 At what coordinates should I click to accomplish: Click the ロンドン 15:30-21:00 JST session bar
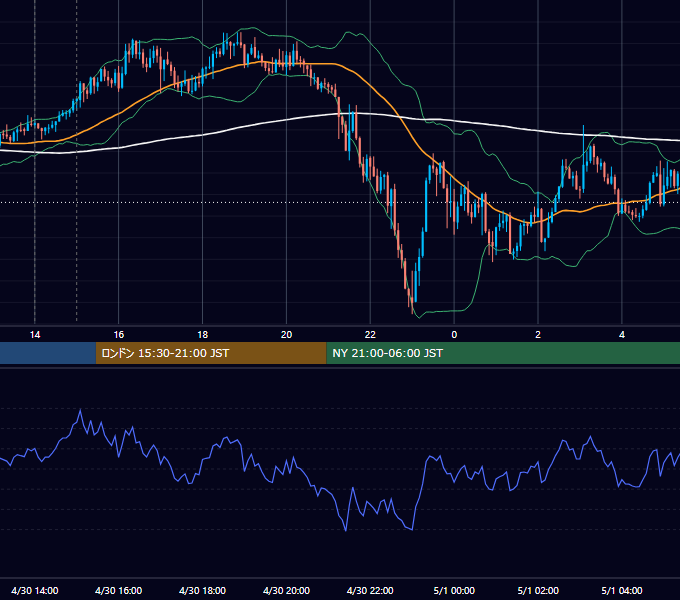tap(211, 353)
